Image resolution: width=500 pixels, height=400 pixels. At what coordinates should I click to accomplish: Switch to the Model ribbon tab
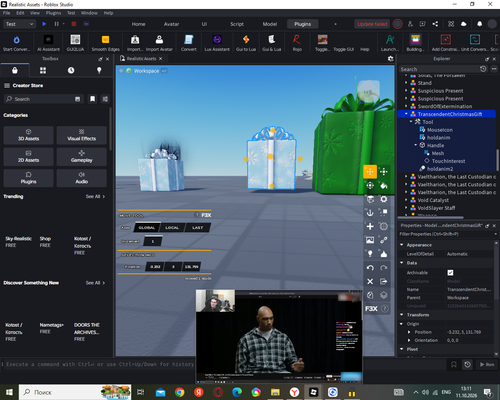click(x=270, y=24)
